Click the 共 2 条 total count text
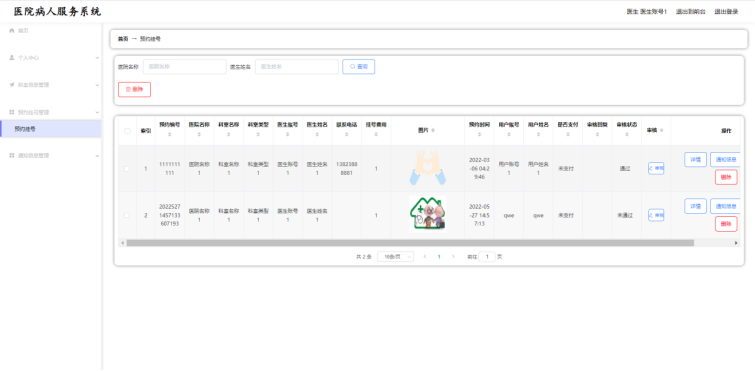The width and height of the screenshot is (755, 371). 364,257
